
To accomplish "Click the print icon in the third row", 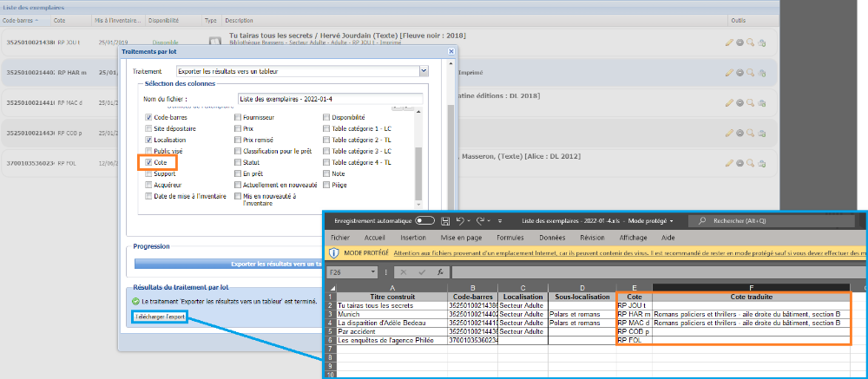I will coord(761,102).
